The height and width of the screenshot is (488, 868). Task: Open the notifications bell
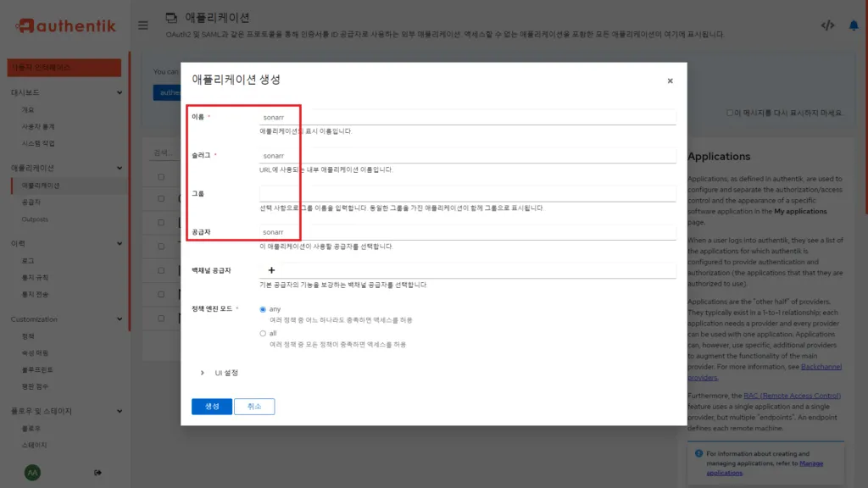point(853,25)
